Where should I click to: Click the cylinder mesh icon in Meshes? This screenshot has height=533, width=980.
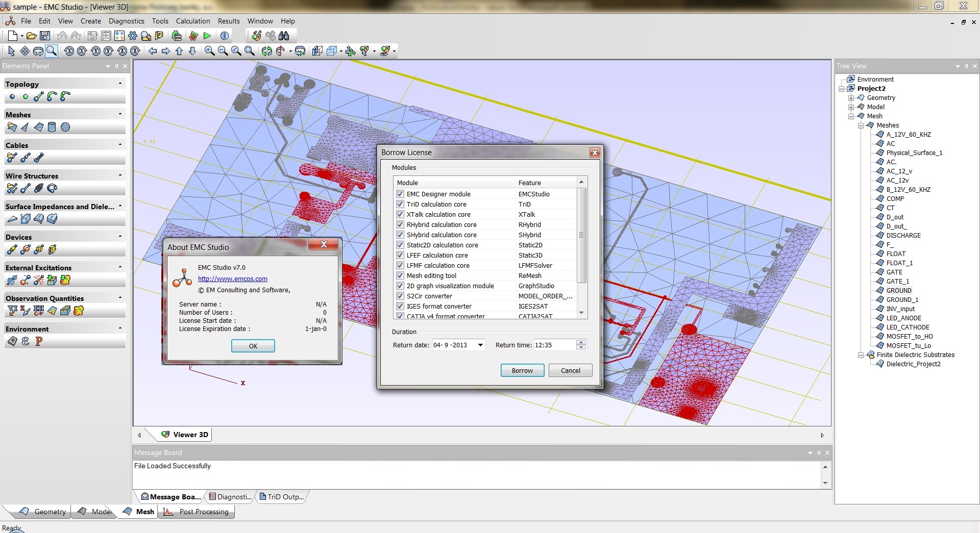(52, 128)
